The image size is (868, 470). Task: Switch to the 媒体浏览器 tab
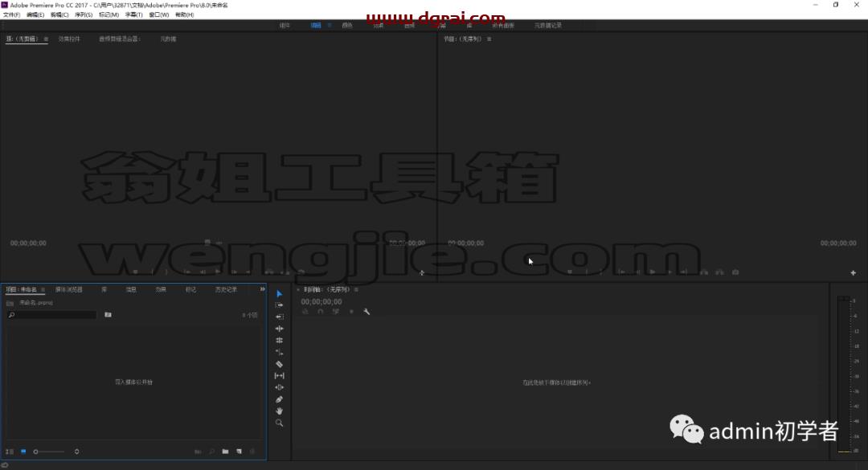tap(68, 289)
